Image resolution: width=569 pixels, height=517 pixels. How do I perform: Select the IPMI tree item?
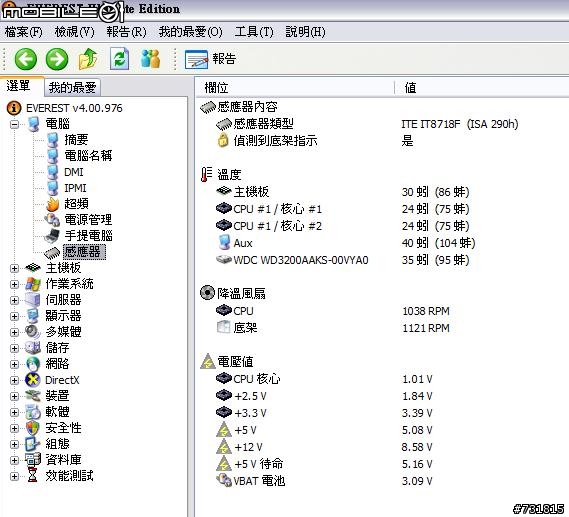click(75, 188)
